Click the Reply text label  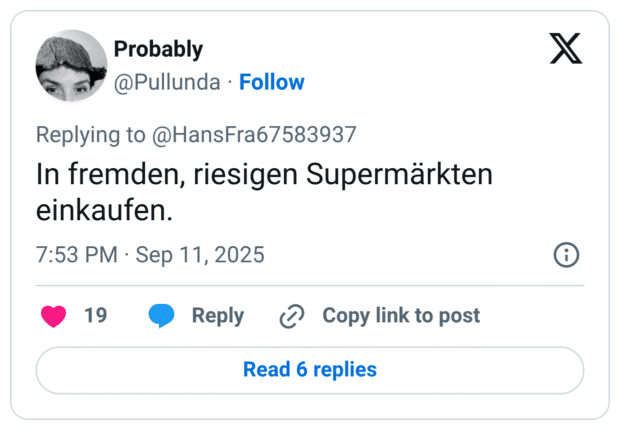pos(217,316)
